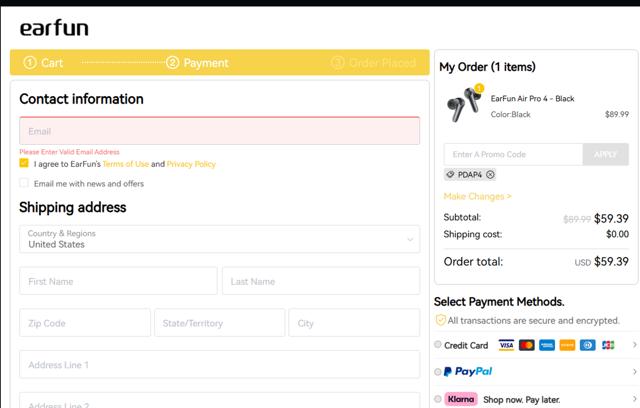
Task: Click the Mastercard icon
Action: (527, 345)
